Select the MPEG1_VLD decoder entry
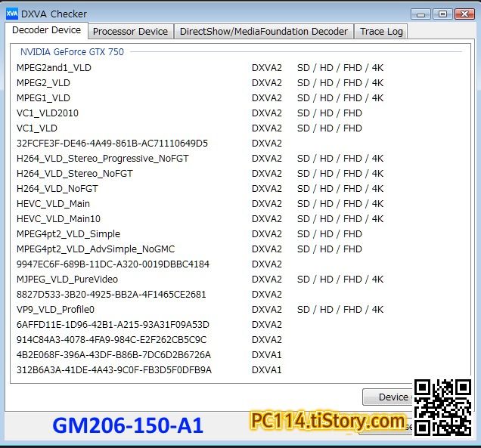Image resolution: width=481 pixels, height=448 pixels. pos(200,98)
